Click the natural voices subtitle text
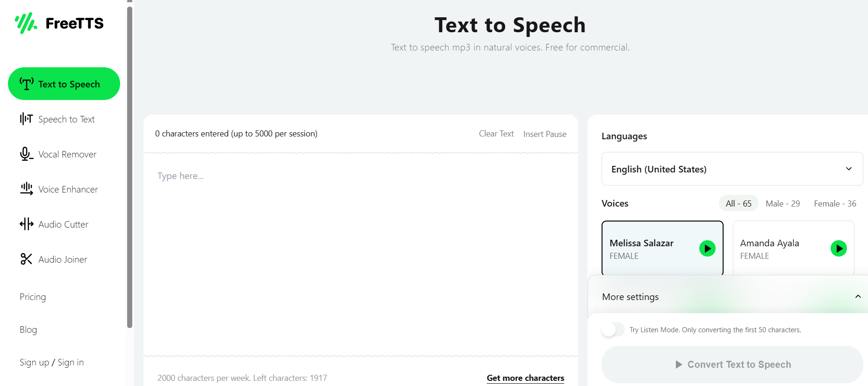The height and width of the screenshot is (386, 868). coord(510,47)
